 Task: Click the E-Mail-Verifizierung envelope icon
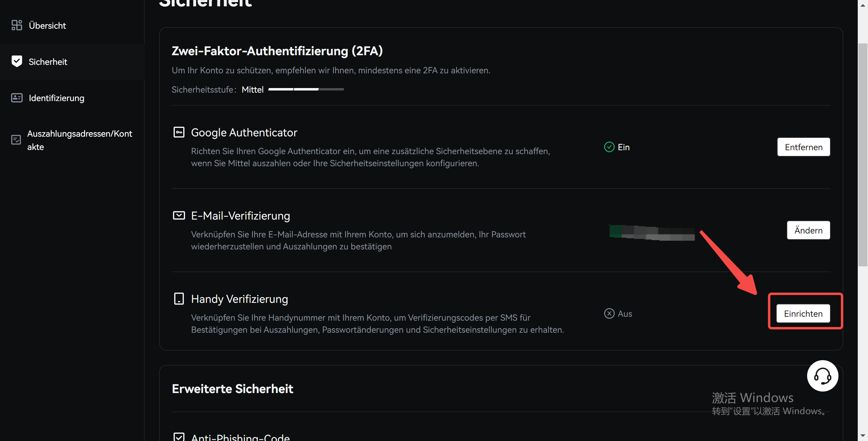click(179, 215)
